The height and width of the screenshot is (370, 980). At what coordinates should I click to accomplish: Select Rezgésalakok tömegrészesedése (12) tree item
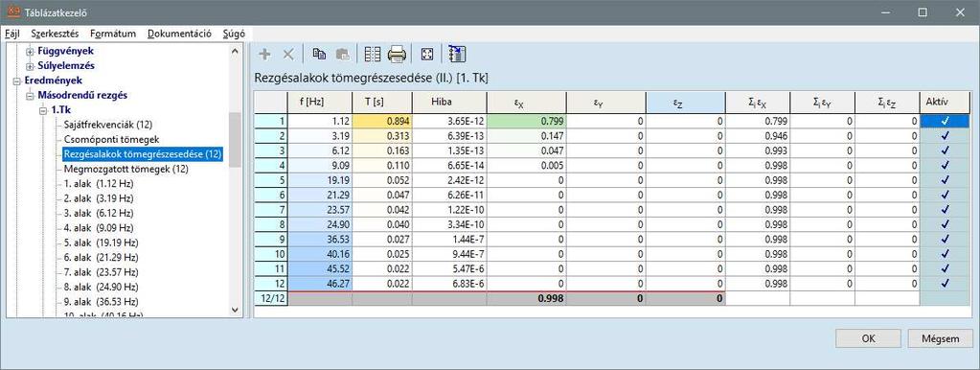click(143, 153)
